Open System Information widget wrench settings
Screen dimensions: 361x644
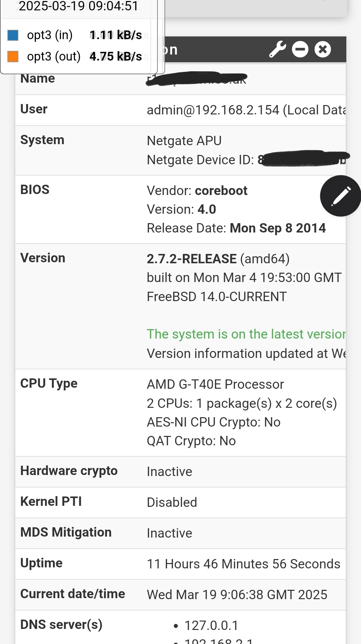(x=277, y=50)
